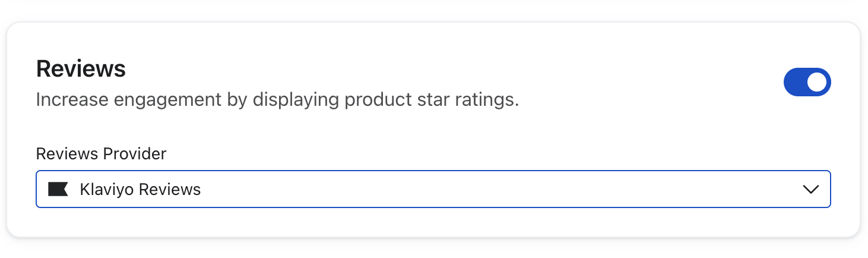
Task: Toggle the Reviews switch
Action: coord(807,82)
